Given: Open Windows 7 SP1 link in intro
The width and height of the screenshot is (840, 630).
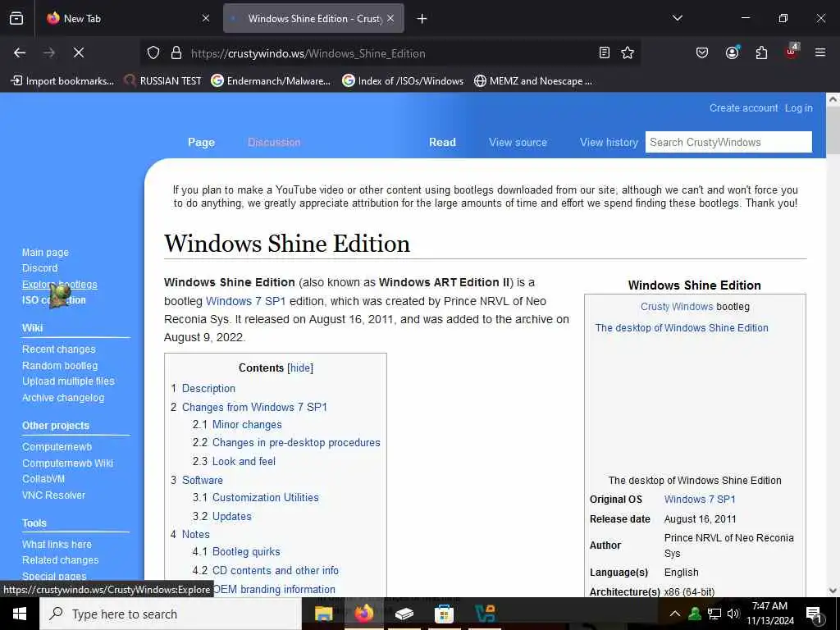Looking at the screenshot, I should tap(246, 301).
